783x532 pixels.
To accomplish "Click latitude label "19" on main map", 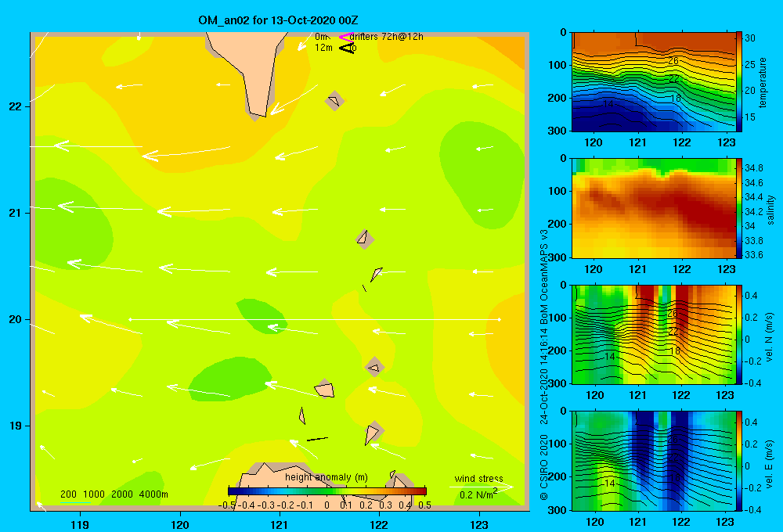I will [15, 426].
